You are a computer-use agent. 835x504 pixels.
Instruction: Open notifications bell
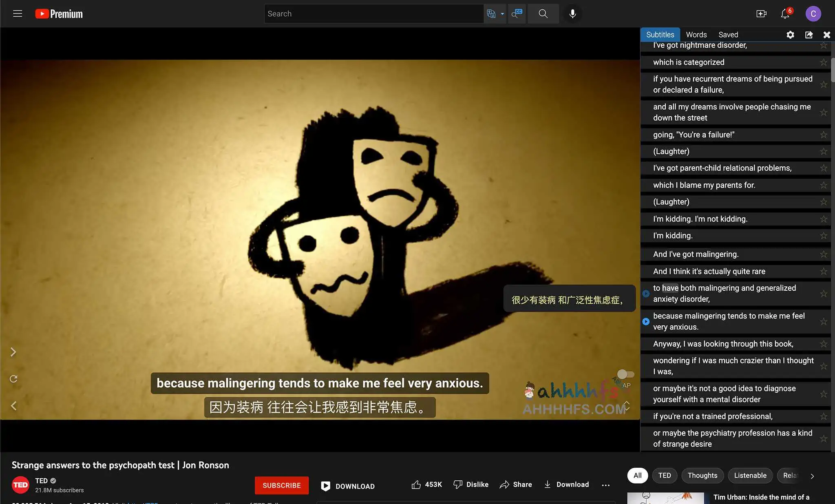(x=785, y=13)
